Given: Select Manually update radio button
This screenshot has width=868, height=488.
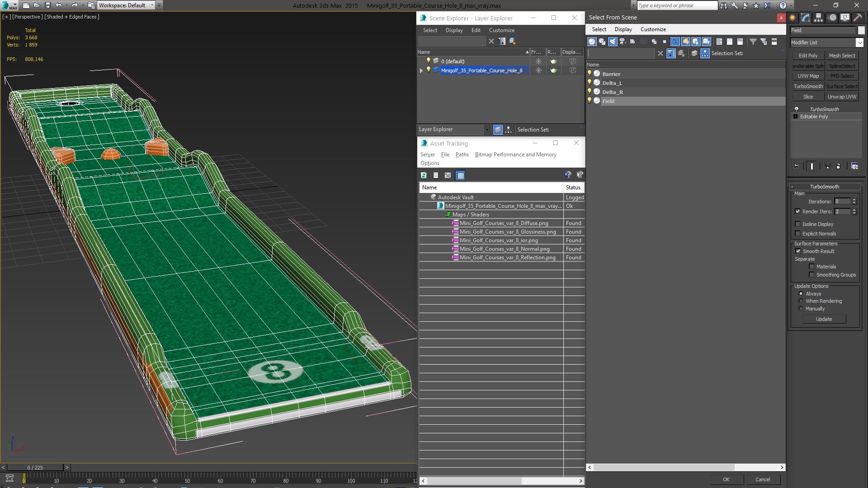Looking at the screenshot, I should [801, 308].
